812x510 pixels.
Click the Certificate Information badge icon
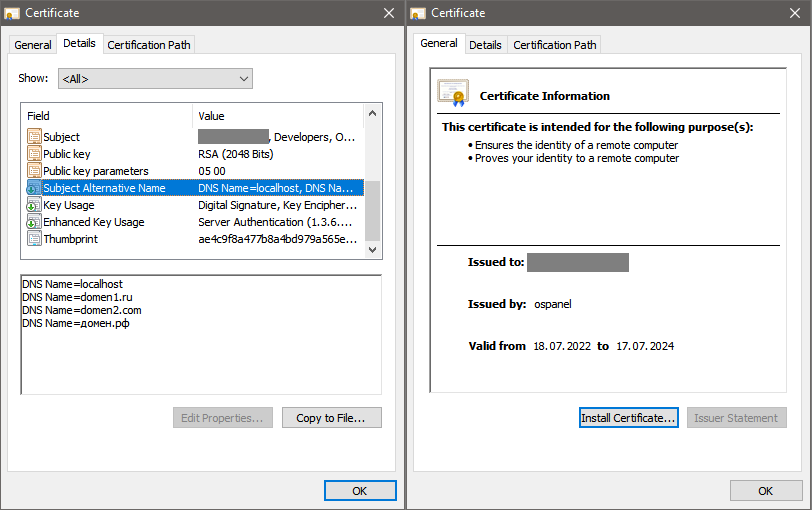452,93
